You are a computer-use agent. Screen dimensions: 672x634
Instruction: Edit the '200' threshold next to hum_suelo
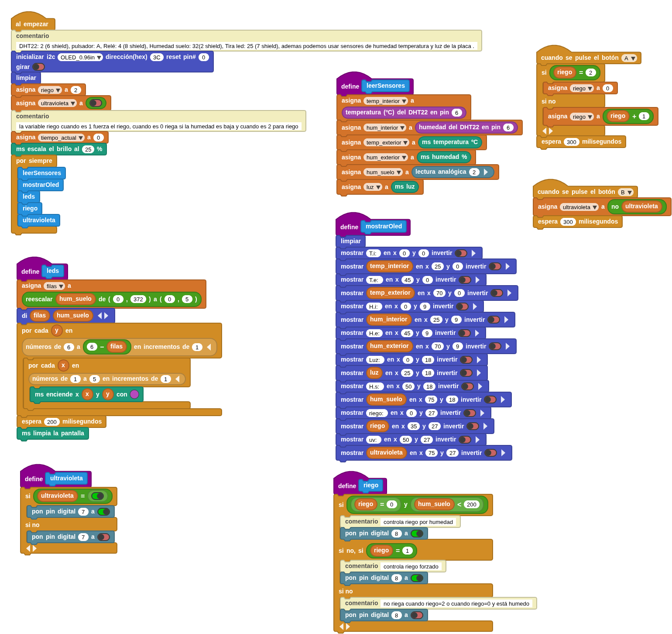(x=472, y=505)
